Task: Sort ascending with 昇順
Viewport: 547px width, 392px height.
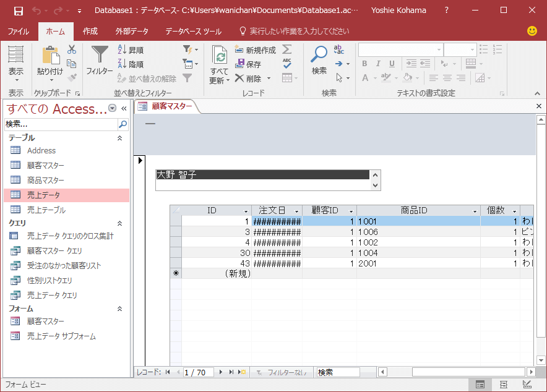Action: tap(131, 50)
